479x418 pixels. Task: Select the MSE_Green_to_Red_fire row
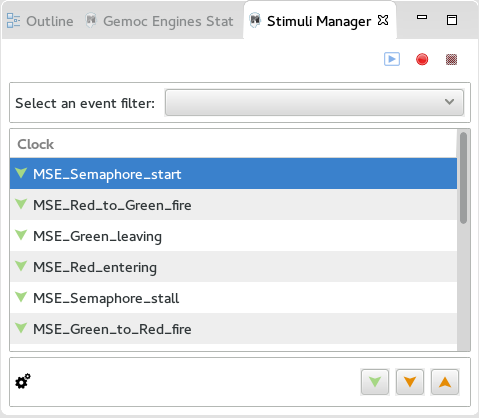pos(233,329)
